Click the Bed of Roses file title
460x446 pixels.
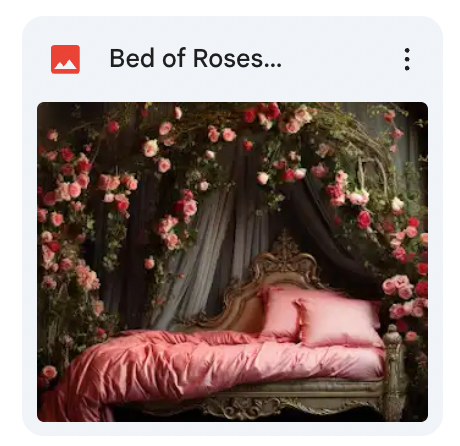tap(196, 58)
